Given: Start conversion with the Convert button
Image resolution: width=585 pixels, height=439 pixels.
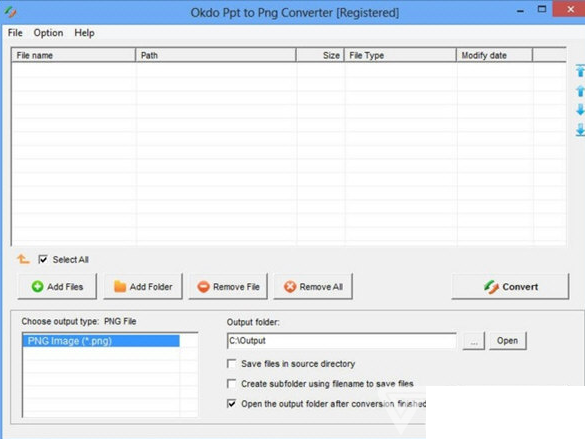Looking at the screenshot, I should (x=510, y=286).
